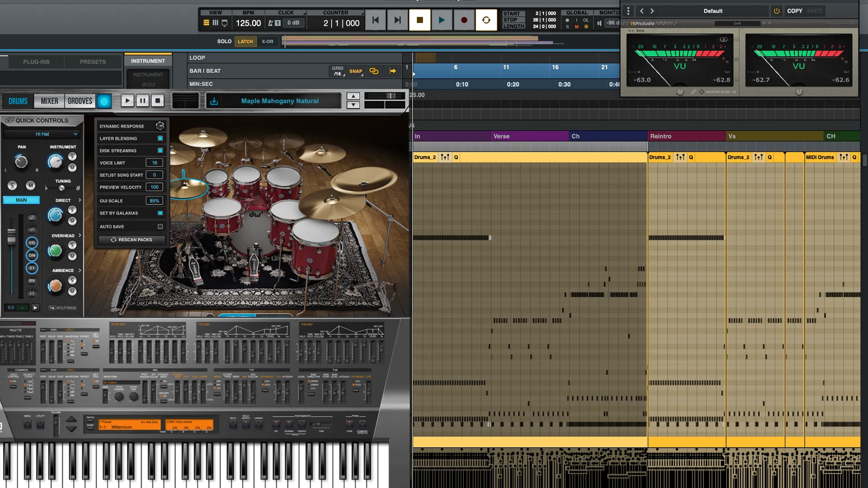The height and width of the screenshot is (488, 868).
Task: Edit the Preview Velocity value field
Action: click(154, 187)
